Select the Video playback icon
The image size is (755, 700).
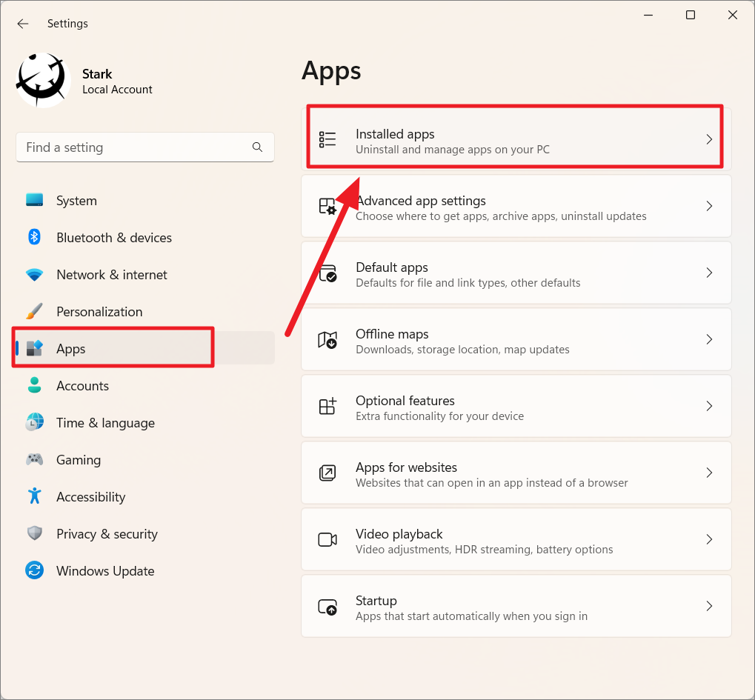[x=327, y=539]
